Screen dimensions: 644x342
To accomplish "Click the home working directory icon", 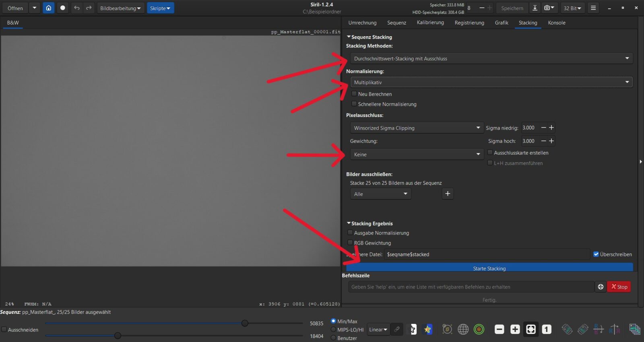I will point(48,8).
